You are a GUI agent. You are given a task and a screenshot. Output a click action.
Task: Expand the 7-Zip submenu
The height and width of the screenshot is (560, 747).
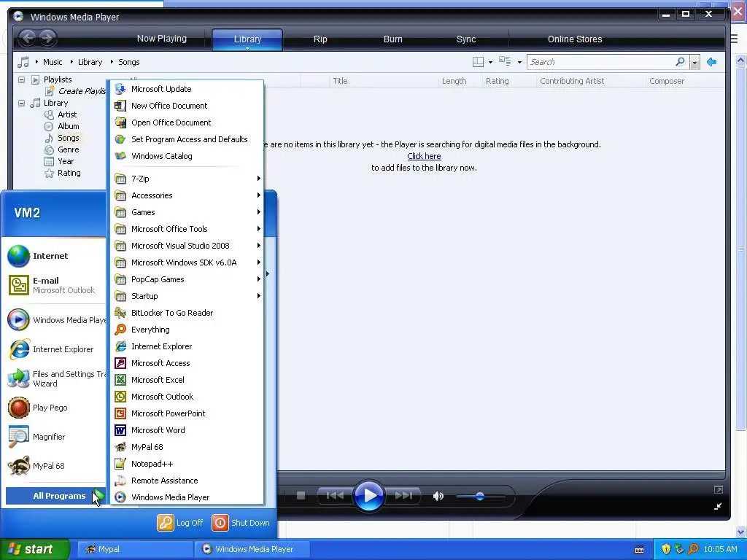coord(187,179)
